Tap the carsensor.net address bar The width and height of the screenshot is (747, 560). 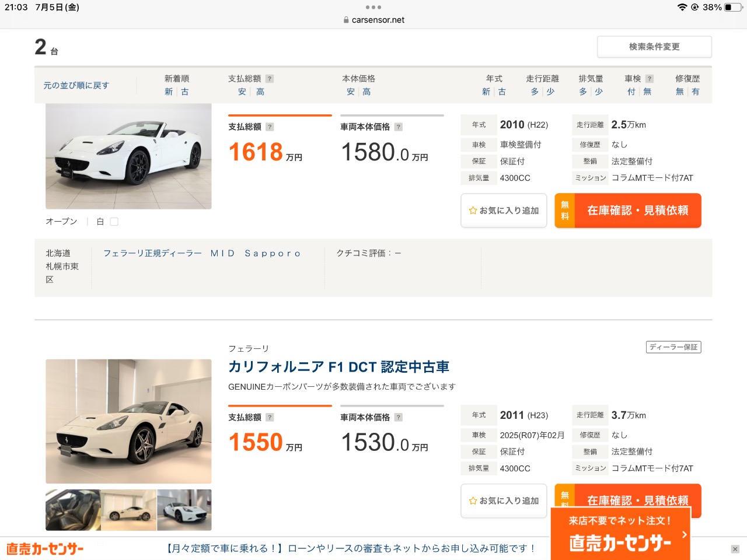pos(373,20)
